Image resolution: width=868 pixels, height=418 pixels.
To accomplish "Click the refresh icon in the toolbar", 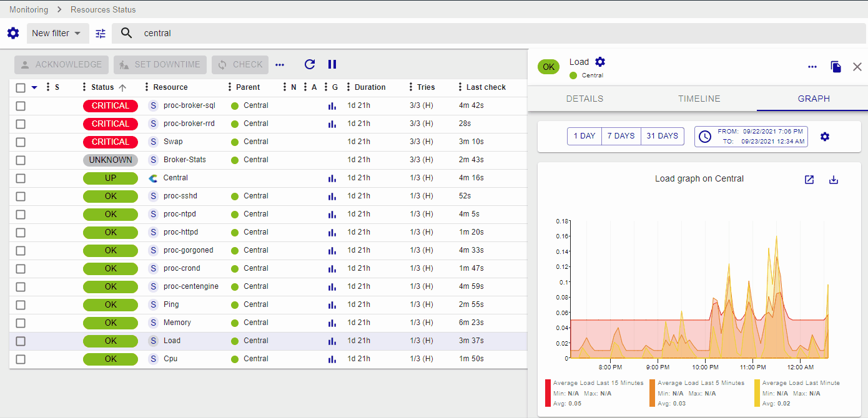I will click(310, 64).
